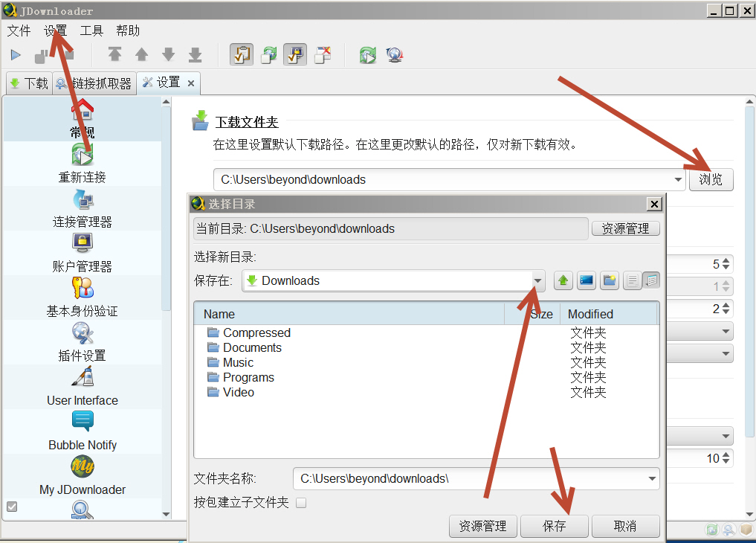
Task: Switch the file dialog to details view
Action: pyautogui.click(x=651, y=280)
